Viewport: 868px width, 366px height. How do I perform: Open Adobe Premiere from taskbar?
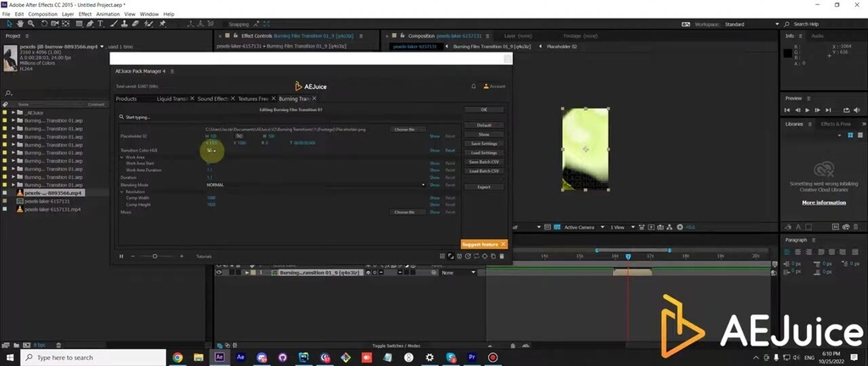[x=472, y=358]
